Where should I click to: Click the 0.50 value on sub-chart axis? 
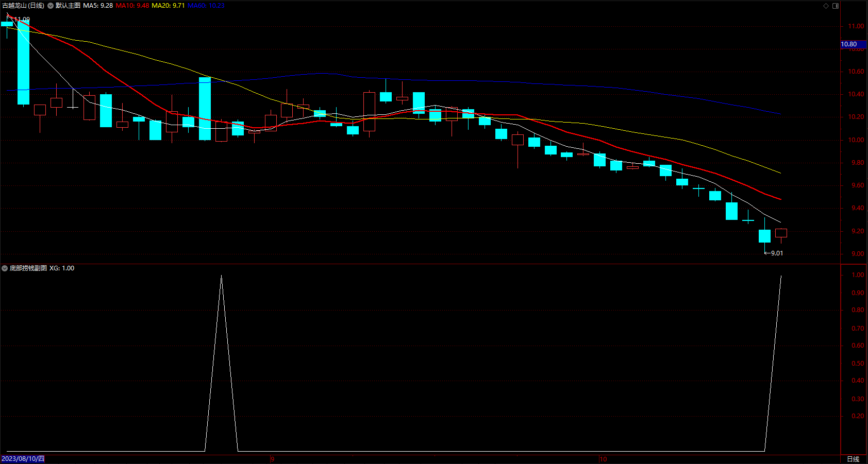pos(858,364)
